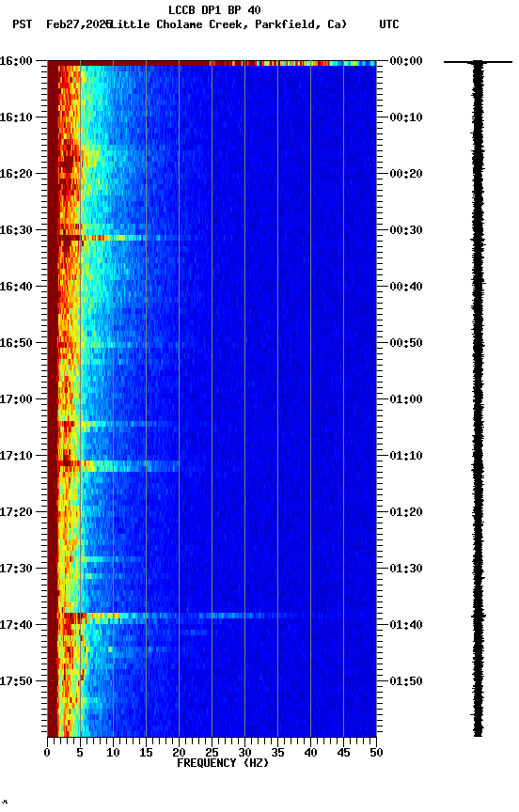Click the 01:50 UTC time label
This screenshot has height=812, width=519.
(406, 681)
